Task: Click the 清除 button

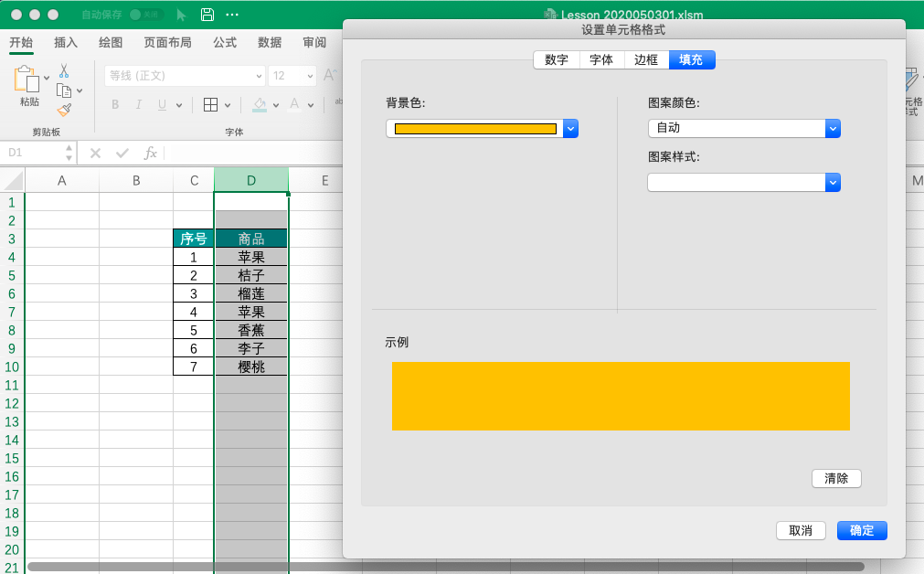Action: [x=836, y=479]
